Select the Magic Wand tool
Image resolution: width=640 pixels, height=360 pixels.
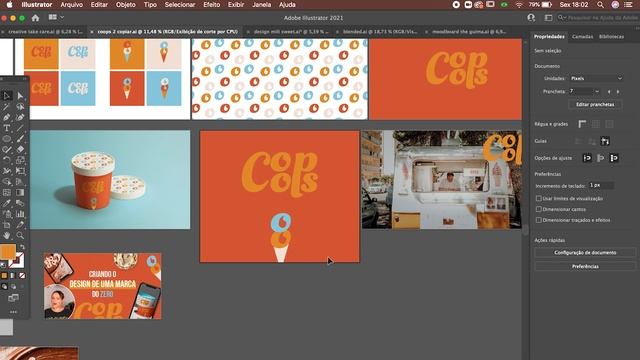7,107
